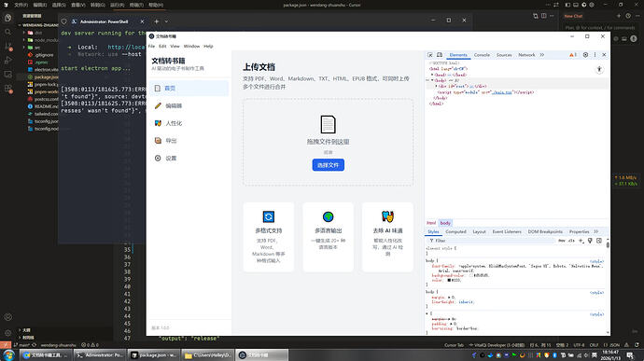Switch to the Network tab in DevTools

tap(526, 55)
